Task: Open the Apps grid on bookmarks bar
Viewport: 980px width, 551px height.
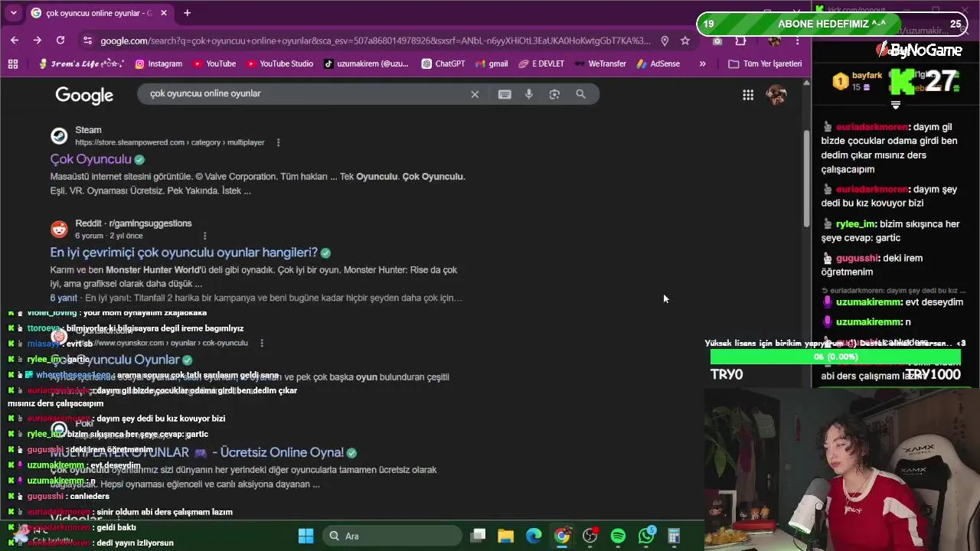Action: click(x=13, y=64)
